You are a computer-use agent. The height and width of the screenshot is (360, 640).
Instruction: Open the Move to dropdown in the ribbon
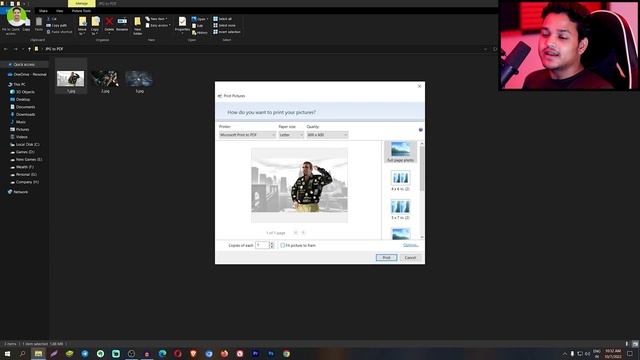pos(82,25)
